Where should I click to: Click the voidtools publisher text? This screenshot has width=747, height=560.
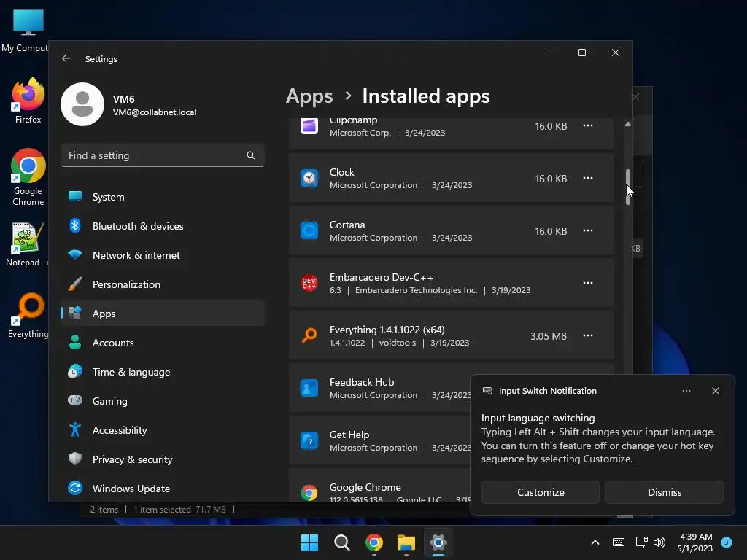tap(398, 343)
